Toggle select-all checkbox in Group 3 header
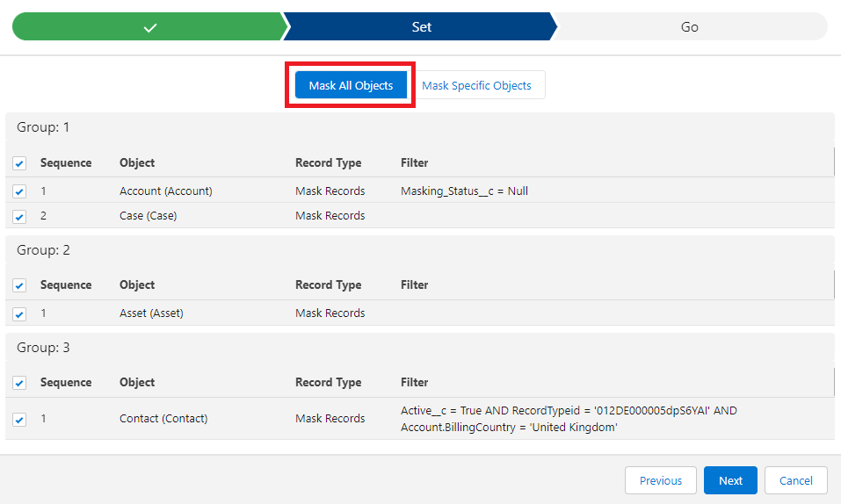The image size is (841, 504). [20, 383]
